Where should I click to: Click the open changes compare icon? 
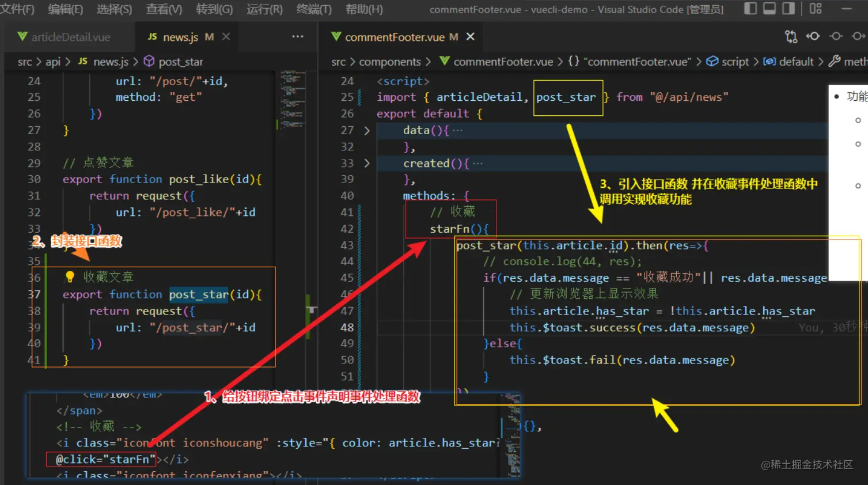tap(791, 37)
